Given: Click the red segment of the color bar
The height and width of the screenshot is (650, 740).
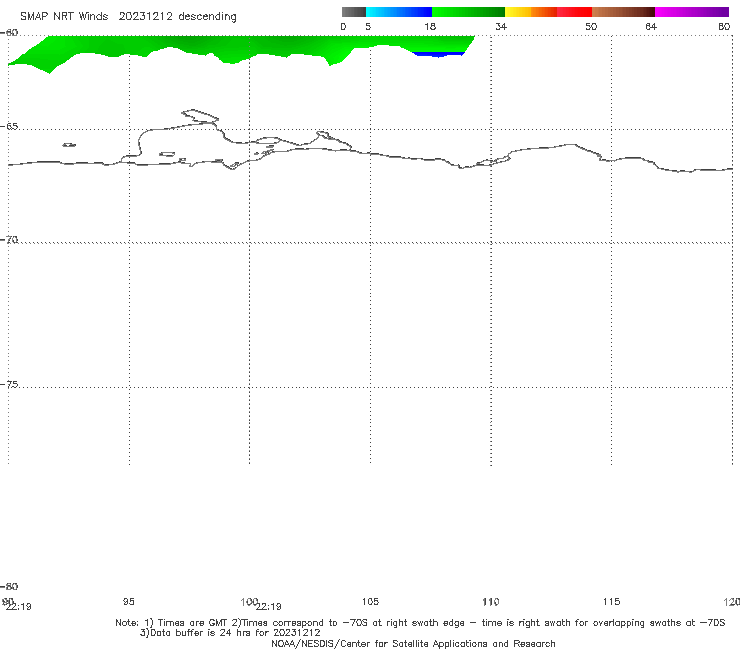Looking at the screenshot, I should pos(574,12).
